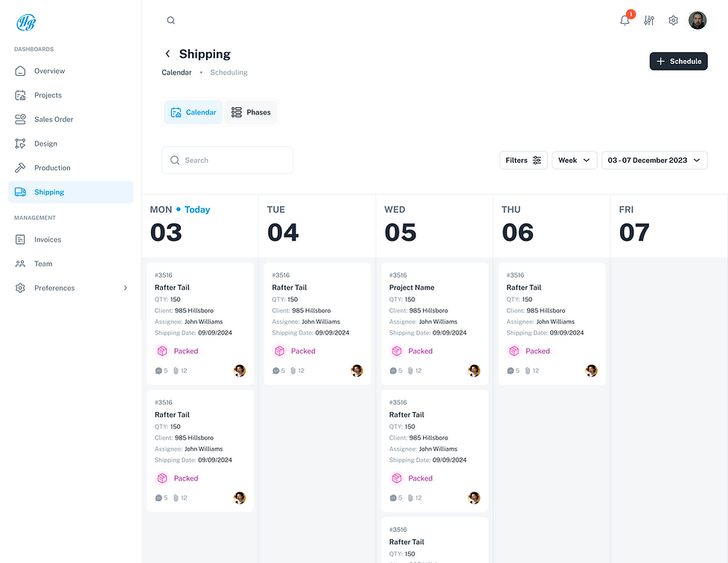The height and width of the screenshot is (563, 728).
Task: Click the Projects sidebar icon
Action: point(20,95)
